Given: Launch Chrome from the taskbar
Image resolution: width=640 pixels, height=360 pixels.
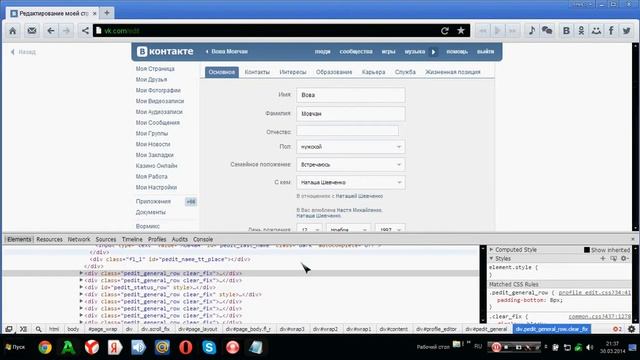Looking at the screenshot, I should (45, 347).
